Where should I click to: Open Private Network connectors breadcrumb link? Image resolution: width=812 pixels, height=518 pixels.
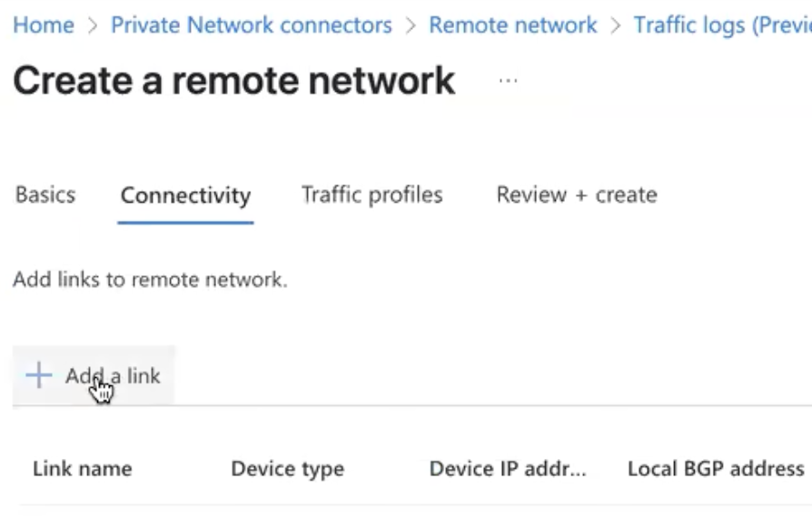252,25
